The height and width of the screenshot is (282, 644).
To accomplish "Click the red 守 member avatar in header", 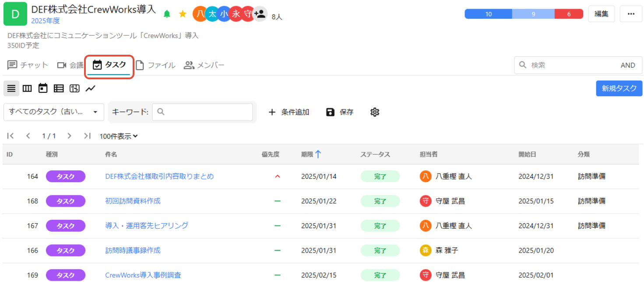I will [248, 14].
